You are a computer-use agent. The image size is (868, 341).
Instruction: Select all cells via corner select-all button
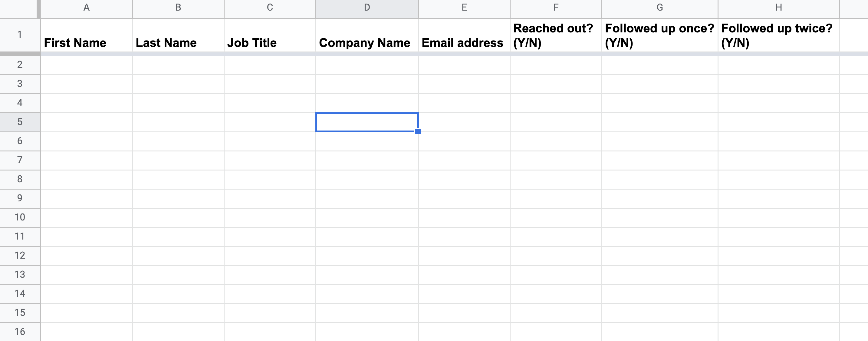tap(18, 8)
